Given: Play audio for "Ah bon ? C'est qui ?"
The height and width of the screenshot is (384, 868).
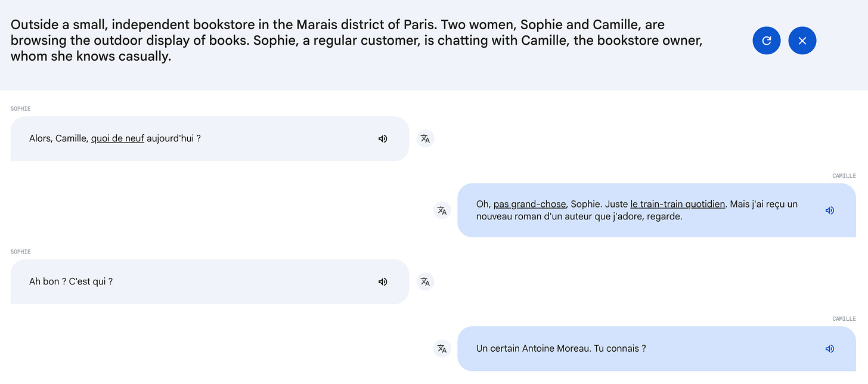Looking at the screenshot, I should pyautogui.click(x=383, y=281).
